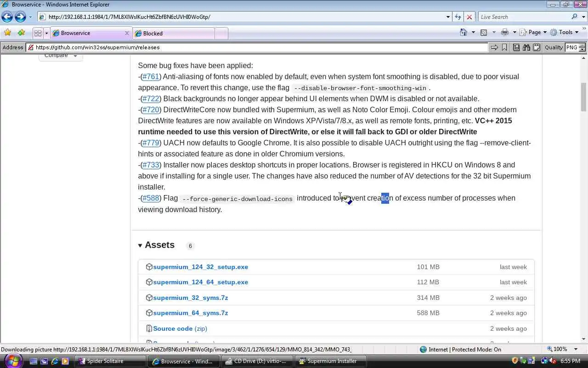The height and width of the screenshot is (368, 588).
Task: Click the Live Search magnifier icon
Action: point(574,17)
